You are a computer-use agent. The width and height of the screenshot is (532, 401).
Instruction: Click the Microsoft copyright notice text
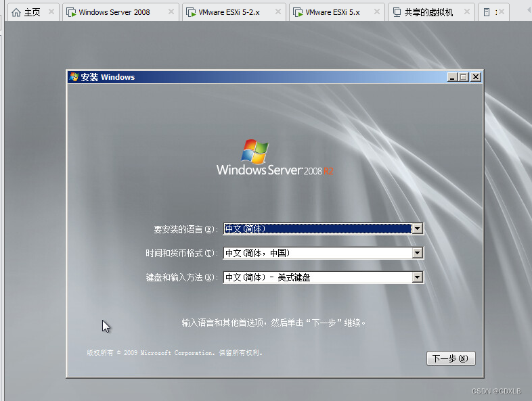(x=175, y=353)
